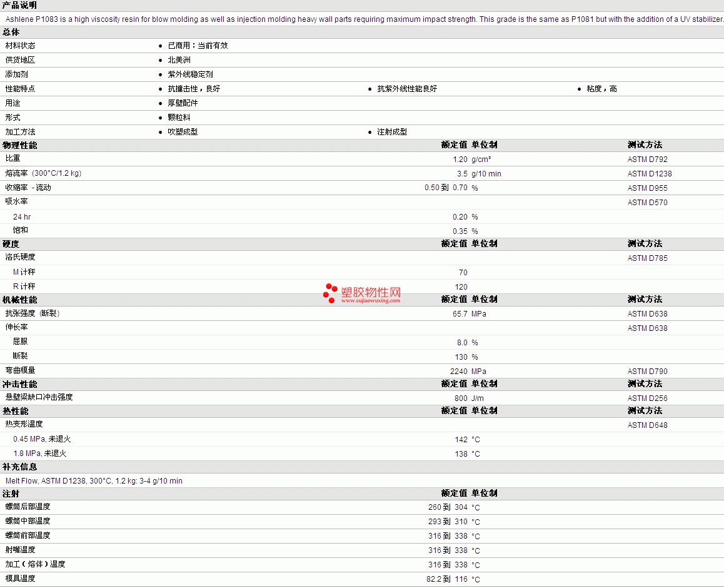Click the 模具温度 row label
724x588 pixels.
coord(20,578)
